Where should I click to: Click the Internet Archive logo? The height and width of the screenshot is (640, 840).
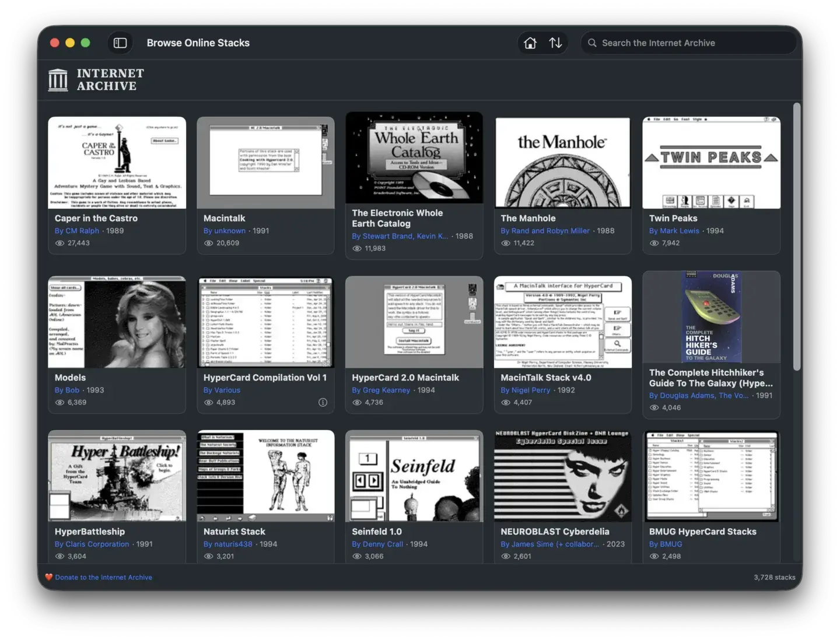click(96, 80)
